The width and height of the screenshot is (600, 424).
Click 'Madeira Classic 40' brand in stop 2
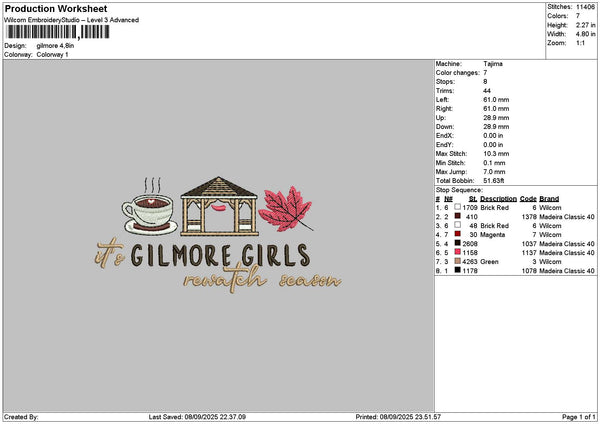click(x=567, y=217)
